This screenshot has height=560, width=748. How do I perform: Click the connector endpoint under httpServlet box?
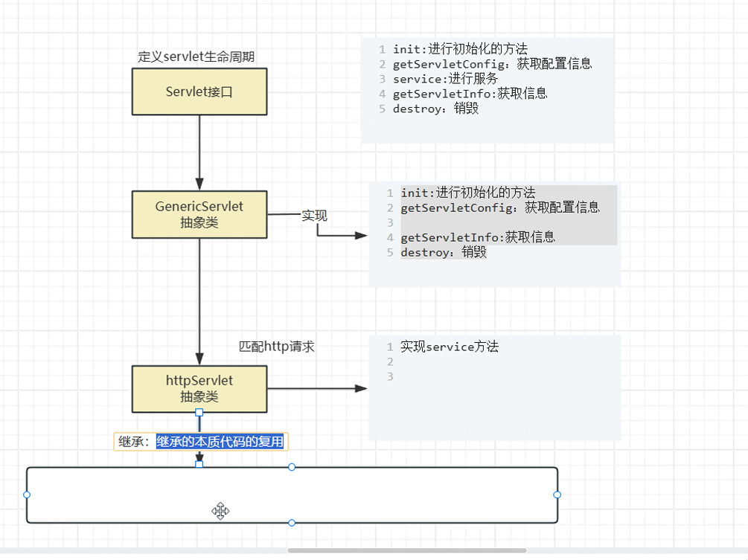point(199,412)
